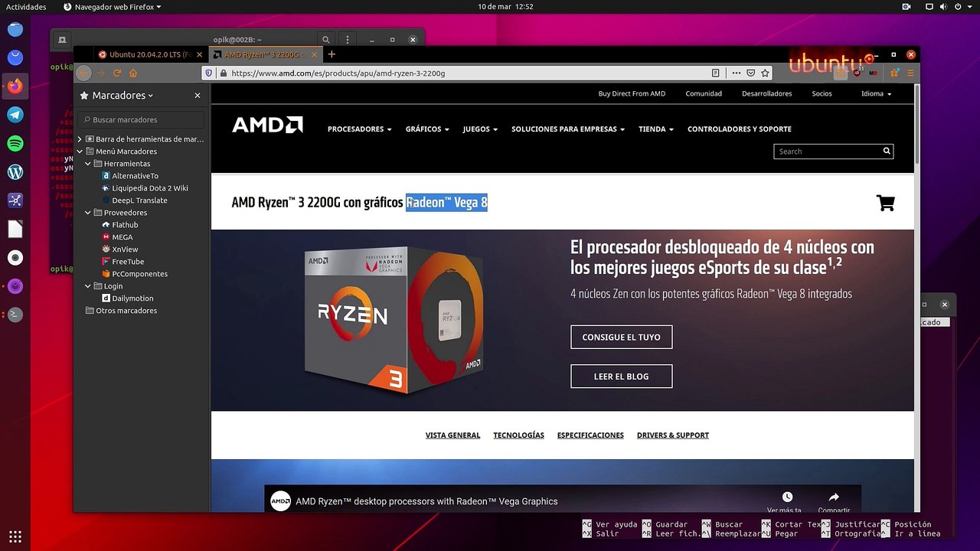Screen dimensions: 980x551
Task: Open PcComponentes bookmark
Action: tap(135, 274)
